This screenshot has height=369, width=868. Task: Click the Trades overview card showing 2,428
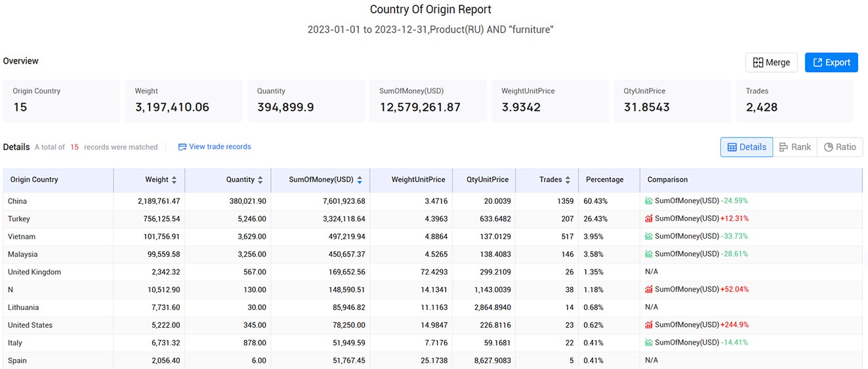(x=795, y=101)
